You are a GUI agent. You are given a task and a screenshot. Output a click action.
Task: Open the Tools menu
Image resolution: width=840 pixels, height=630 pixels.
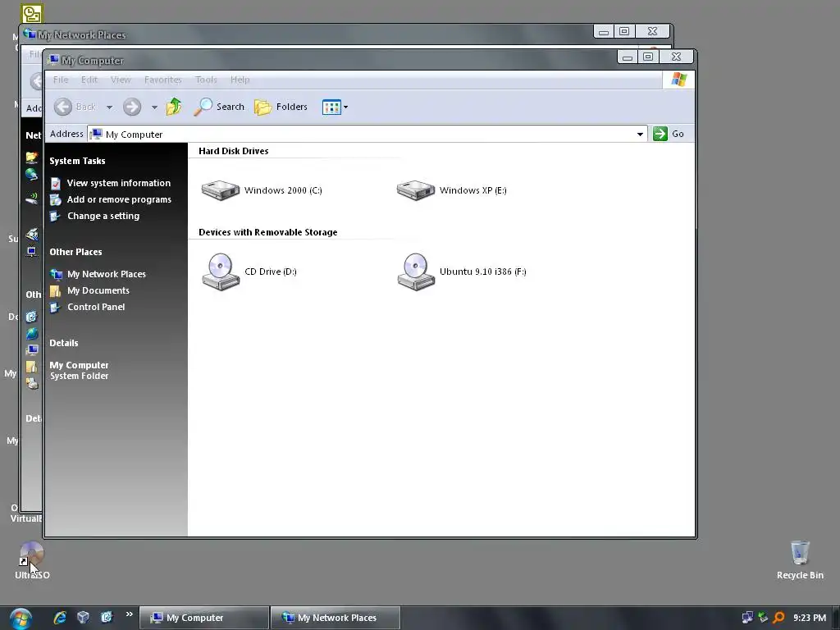(206, 80)
